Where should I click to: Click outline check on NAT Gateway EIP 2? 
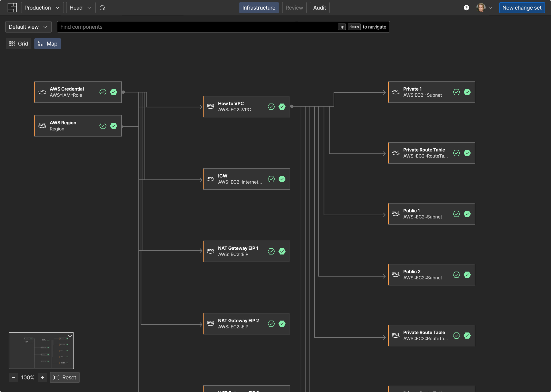(271, 324)
